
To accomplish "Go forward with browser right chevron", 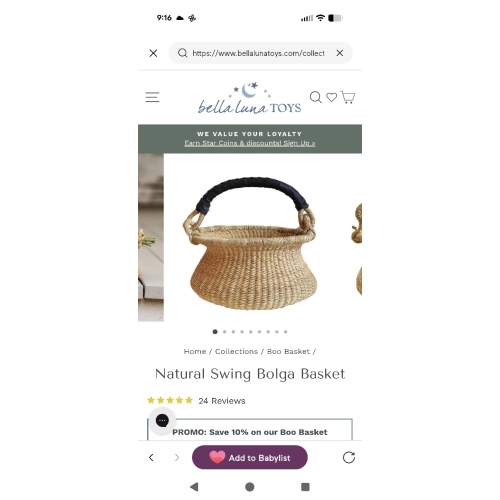I will 177,457.
